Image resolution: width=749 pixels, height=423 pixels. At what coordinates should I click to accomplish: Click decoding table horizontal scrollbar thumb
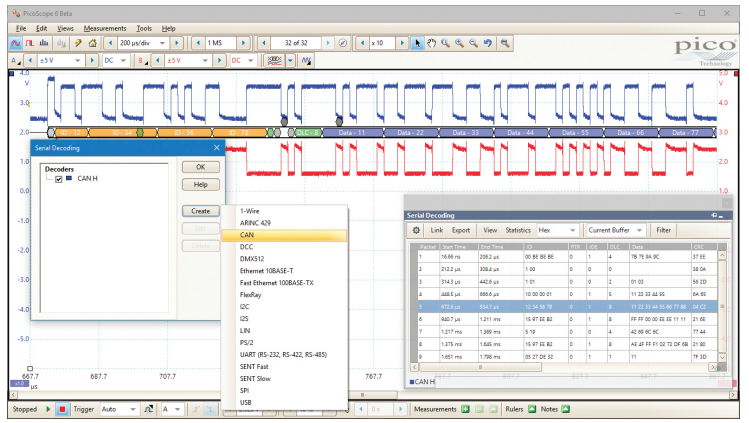480,367
